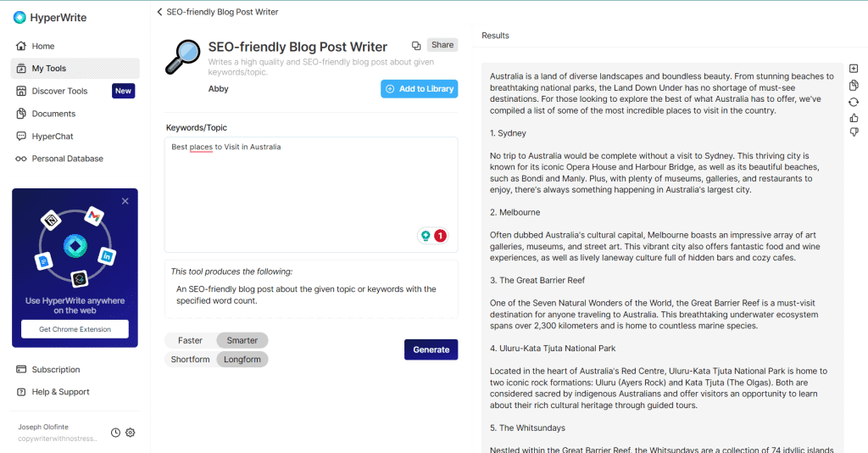The height and width of the screenshot is (453, 868).
Task: Go back using the header chevron
Action: 159,12
